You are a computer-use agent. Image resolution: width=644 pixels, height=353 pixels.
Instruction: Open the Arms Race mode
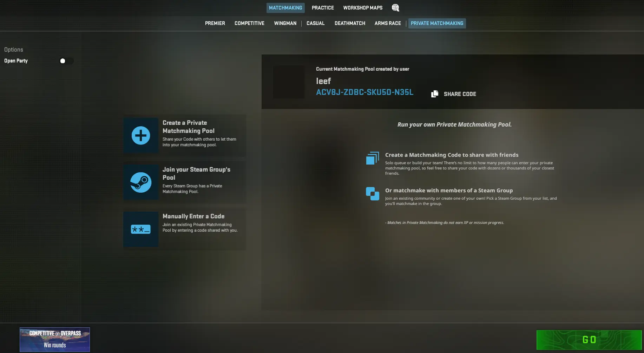pos(388,23)
